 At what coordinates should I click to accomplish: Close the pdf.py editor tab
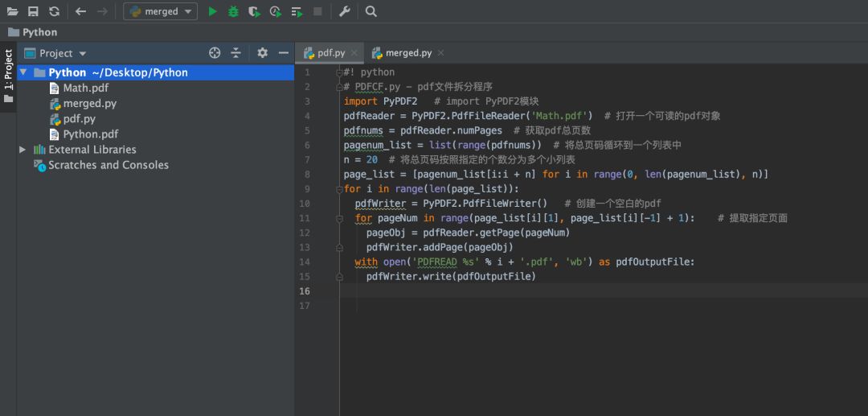click(x=354, y=53)
